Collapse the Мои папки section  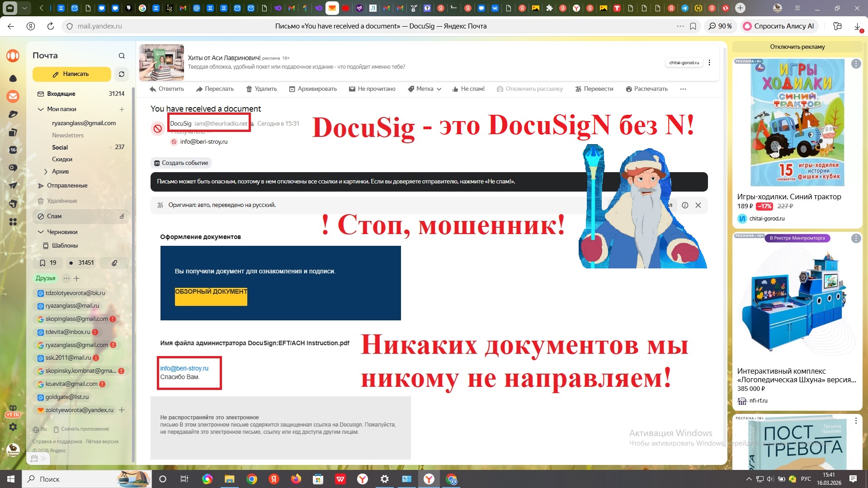click(x=41, y=109)
